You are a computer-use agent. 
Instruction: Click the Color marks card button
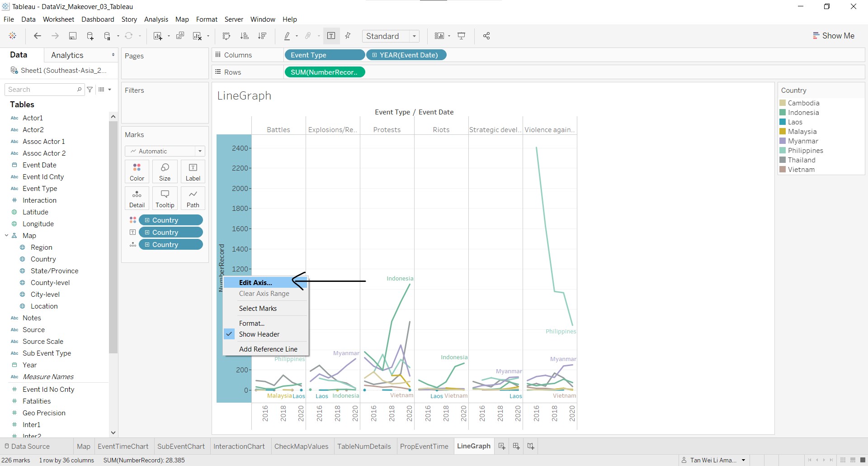click(137, 171)
